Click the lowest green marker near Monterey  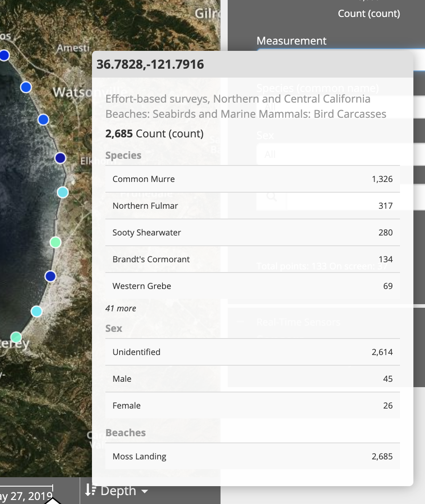click(16, 337)
